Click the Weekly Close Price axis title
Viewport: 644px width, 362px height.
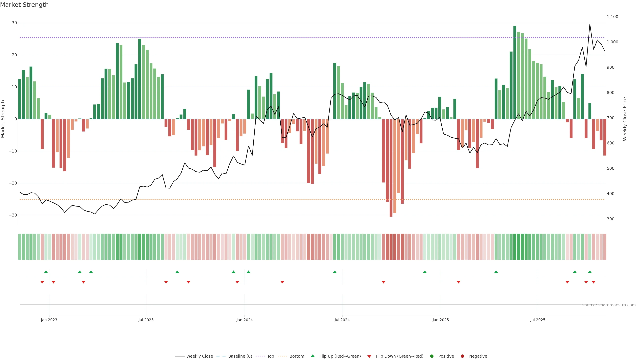coord(625,119)
